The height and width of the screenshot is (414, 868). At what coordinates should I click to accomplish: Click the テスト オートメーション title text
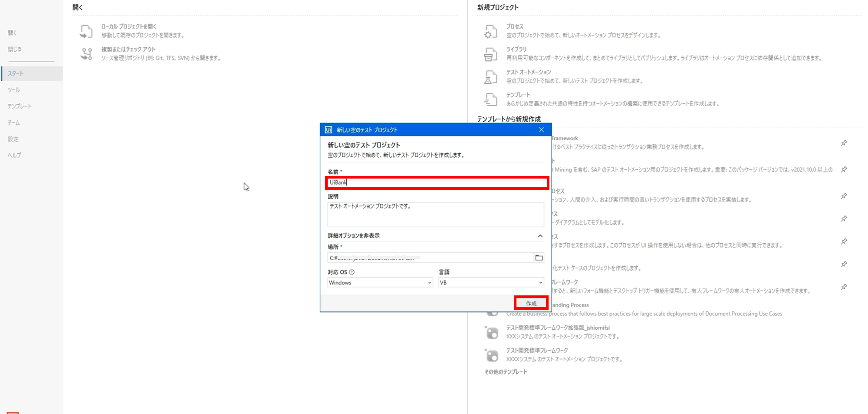[x=529, y=72]
